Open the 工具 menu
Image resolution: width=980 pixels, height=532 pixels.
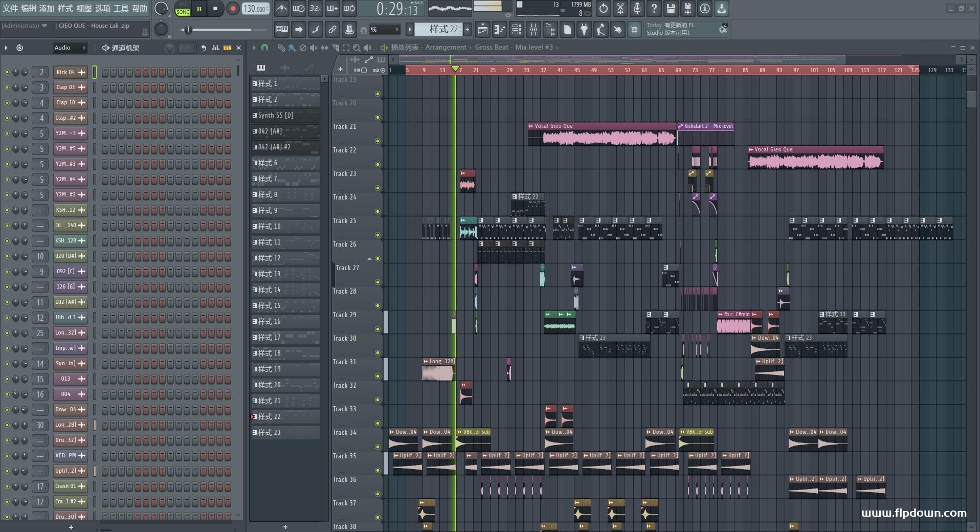(121, 9)
